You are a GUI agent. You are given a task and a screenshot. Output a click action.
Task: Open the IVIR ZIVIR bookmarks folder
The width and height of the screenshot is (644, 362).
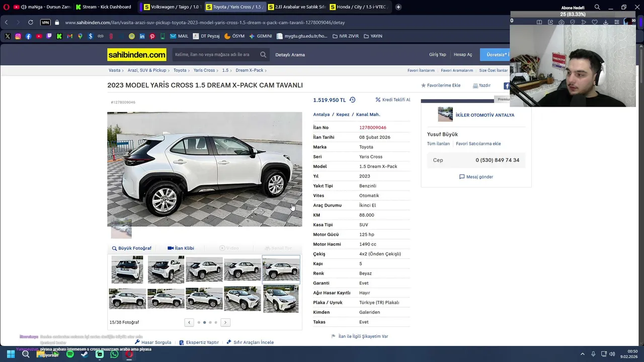click(x=345, y=36)
